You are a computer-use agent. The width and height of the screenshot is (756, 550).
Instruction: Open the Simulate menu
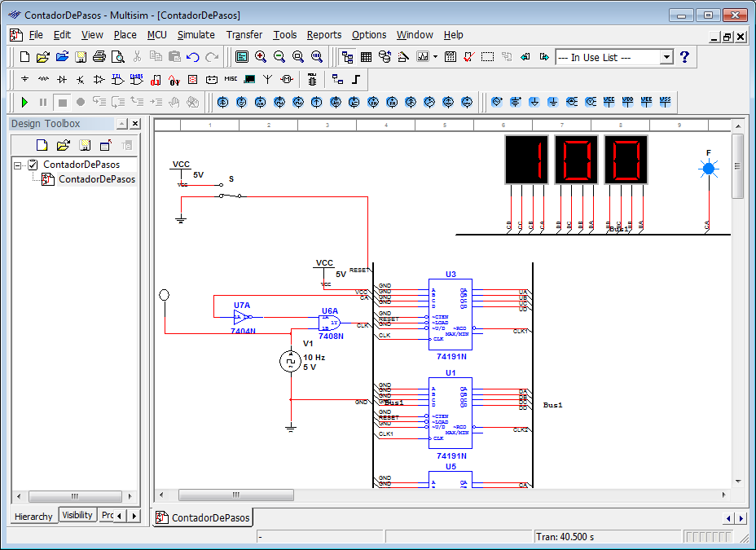pos(196,34)
